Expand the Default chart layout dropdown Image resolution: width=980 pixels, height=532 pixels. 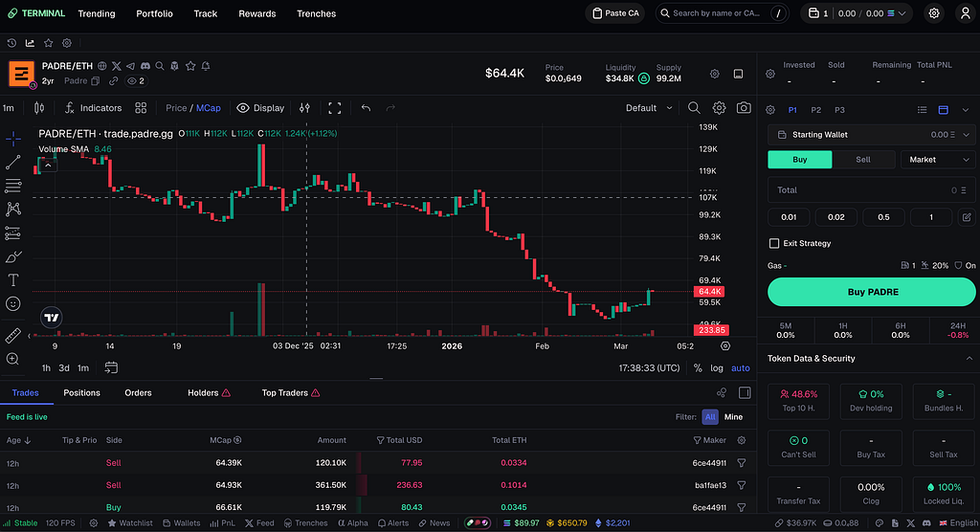(x=650, y=108)
